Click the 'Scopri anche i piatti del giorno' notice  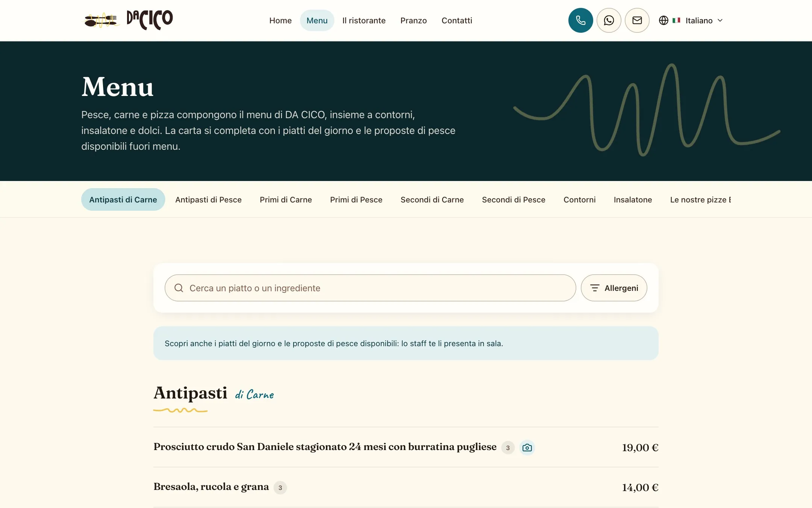click(x=406, y=343)
